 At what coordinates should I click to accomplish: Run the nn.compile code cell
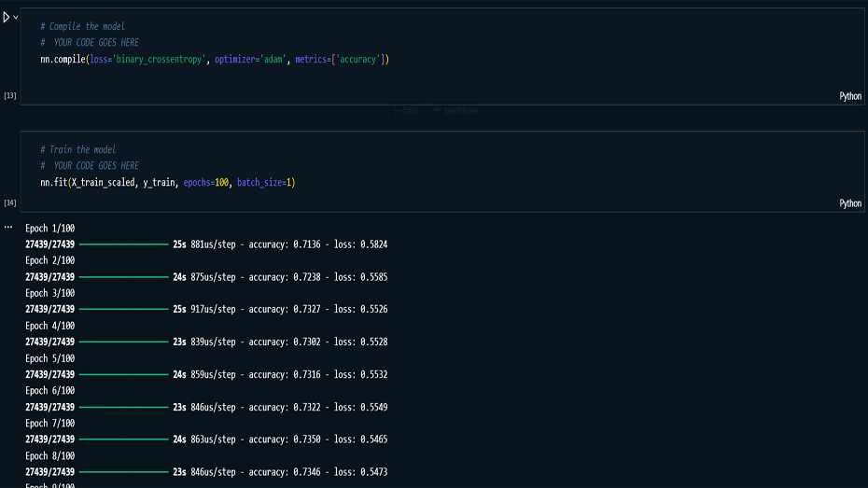(x=6, y=17)
